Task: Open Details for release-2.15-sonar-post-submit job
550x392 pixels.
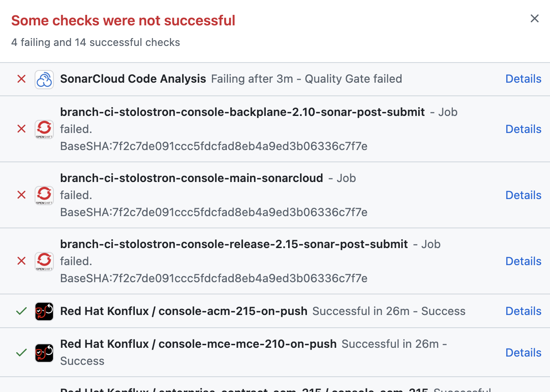Action: point(523,261)
